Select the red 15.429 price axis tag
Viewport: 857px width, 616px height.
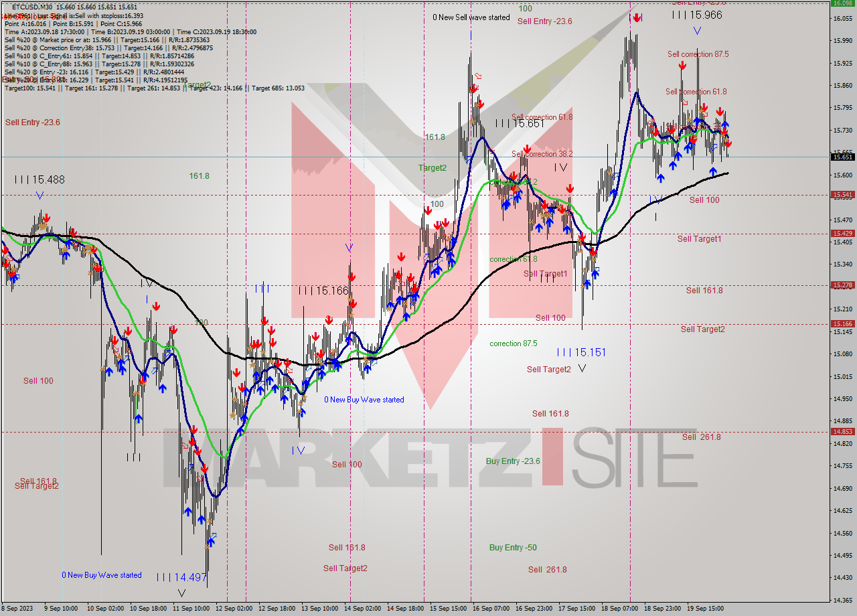(842, 233)
